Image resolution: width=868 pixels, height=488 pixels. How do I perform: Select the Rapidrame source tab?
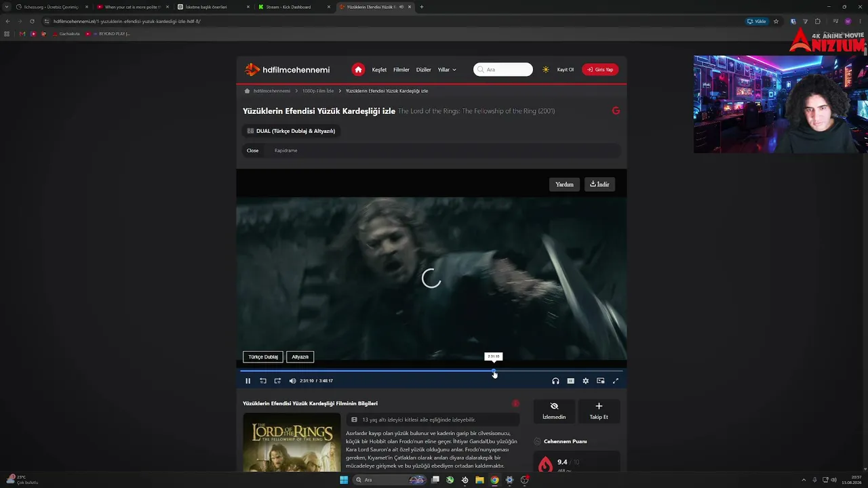285,150
